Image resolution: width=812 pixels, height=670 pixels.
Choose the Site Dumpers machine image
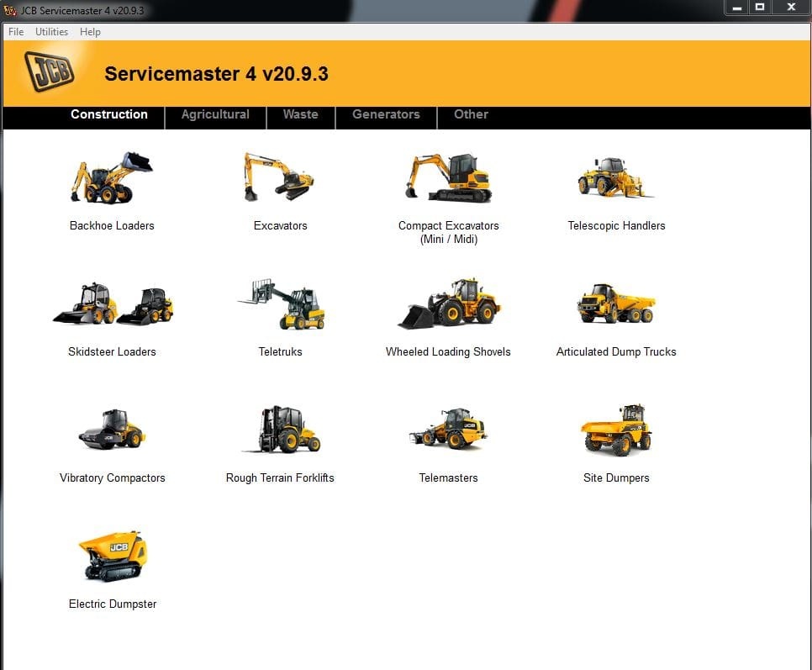[616, 430]
